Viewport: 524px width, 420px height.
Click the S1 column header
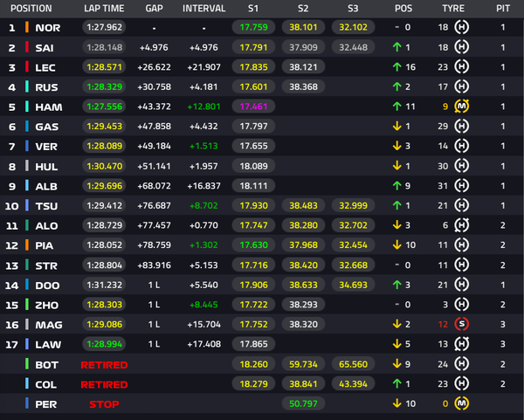253,9
